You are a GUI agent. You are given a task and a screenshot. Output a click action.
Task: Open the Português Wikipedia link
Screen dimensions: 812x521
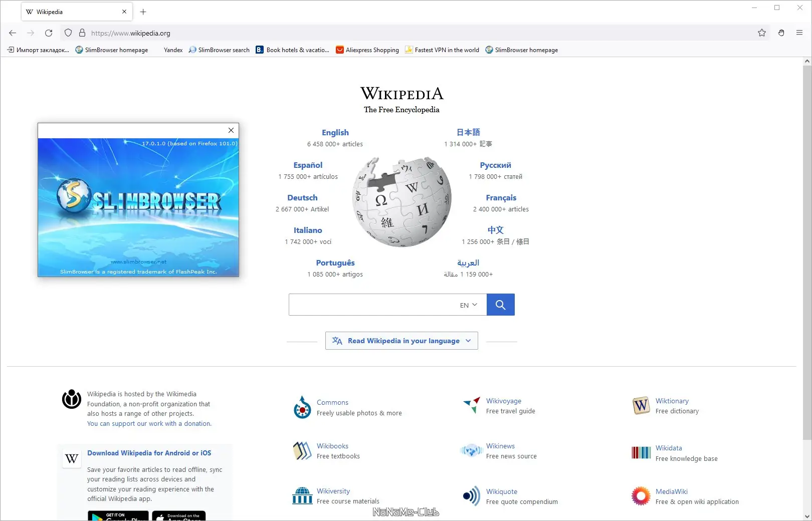coord(335,263)
